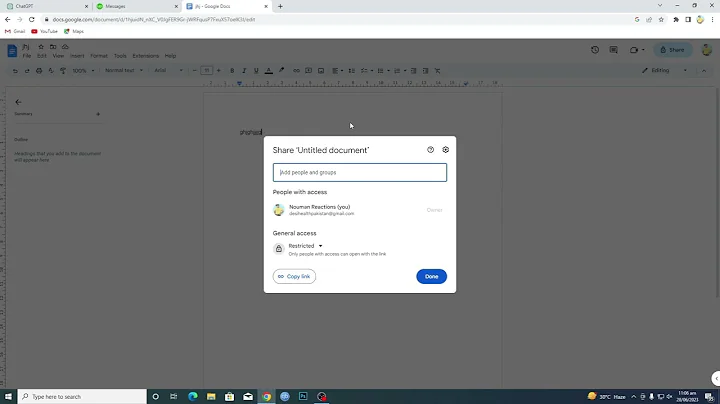Close the outline with back arrow

(18, 102)
